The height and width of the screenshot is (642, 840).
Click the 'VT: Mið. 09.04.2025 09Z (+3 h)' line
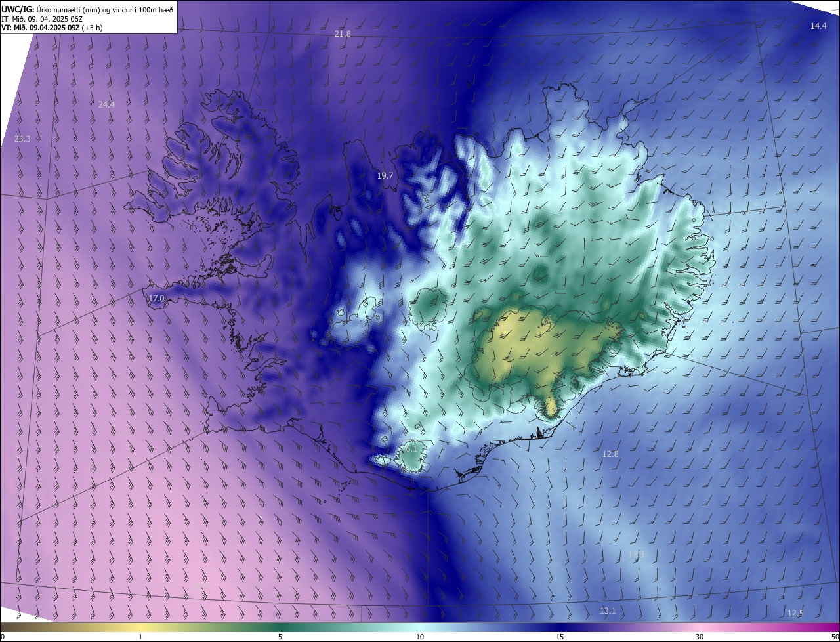click(52, 28)
